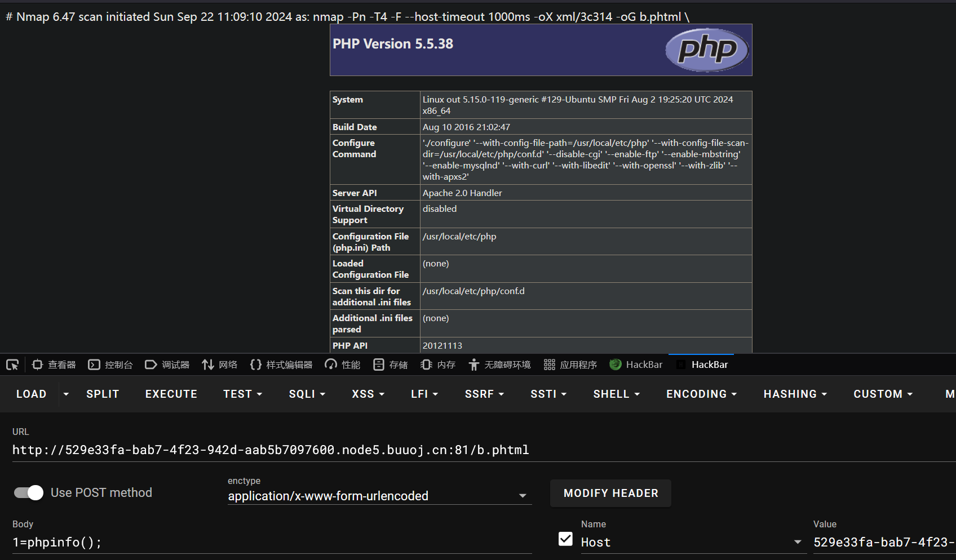Click the EXECUTE button
The image size is (956, 560).
(x=171, y=394)
